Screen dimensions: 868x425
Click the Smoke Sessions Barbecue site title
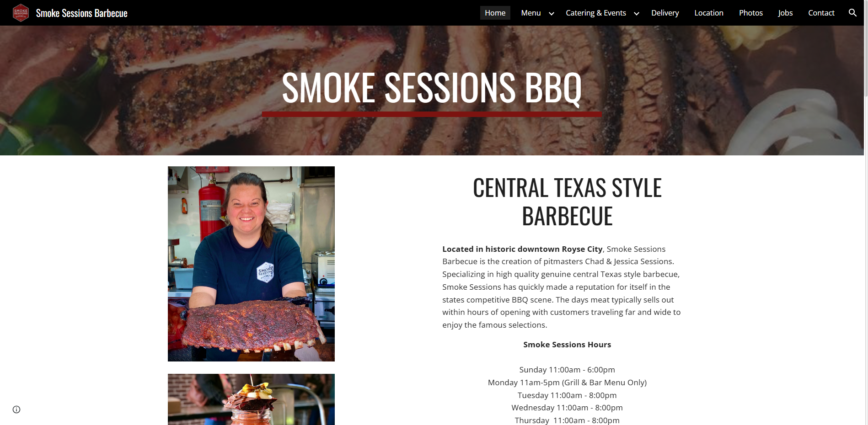[82, 13]
